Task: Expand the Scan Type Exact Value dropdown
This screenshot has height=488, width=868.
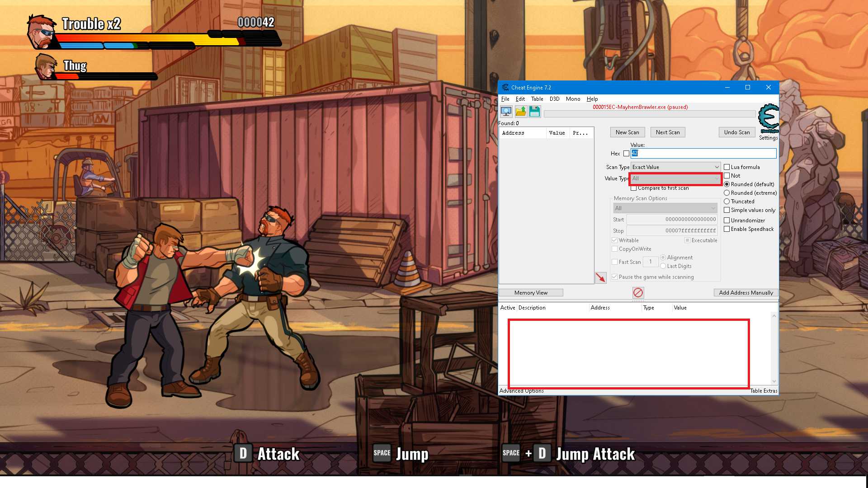Action: (675, 167)
